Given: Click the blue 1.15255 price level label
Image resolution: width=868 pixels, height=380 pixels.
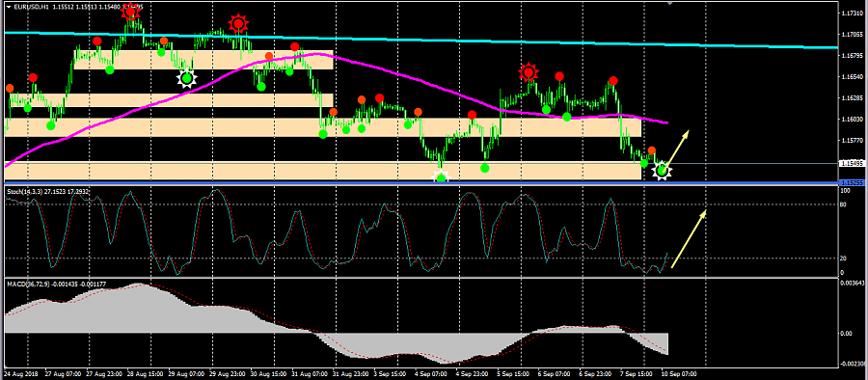Looking at the screenshot, I should (x=853, y=182).
